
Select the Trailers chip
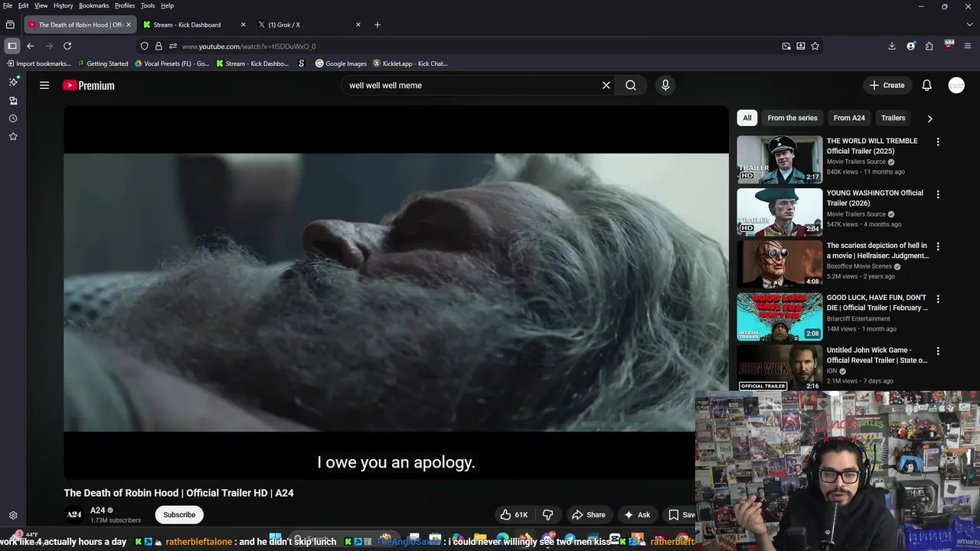pyautogui.click(x=893, y=118)
